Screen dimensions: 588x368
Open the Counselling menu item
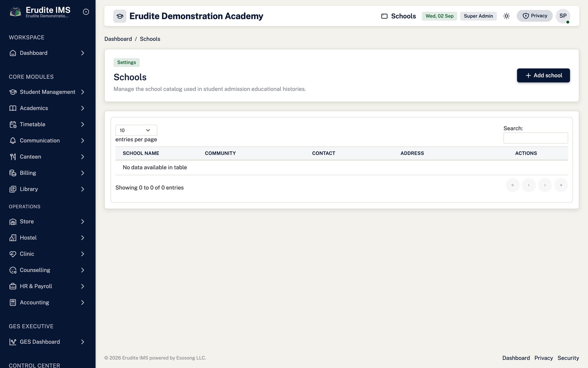(48, 270)
